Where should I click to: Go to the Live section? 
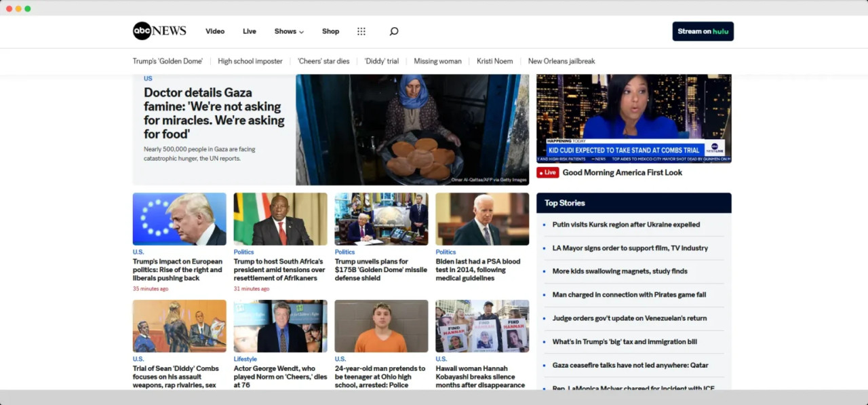pyautogui.click(x=250, y=31)
